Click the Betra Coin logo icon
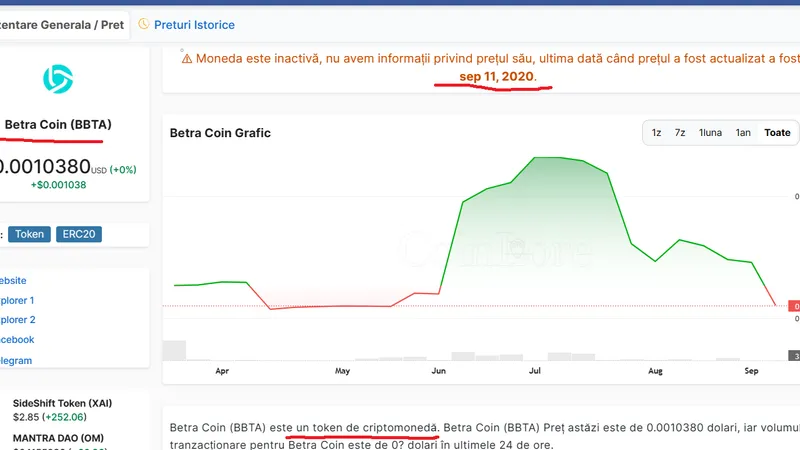 pyautogui.click(x=58, y=79)
